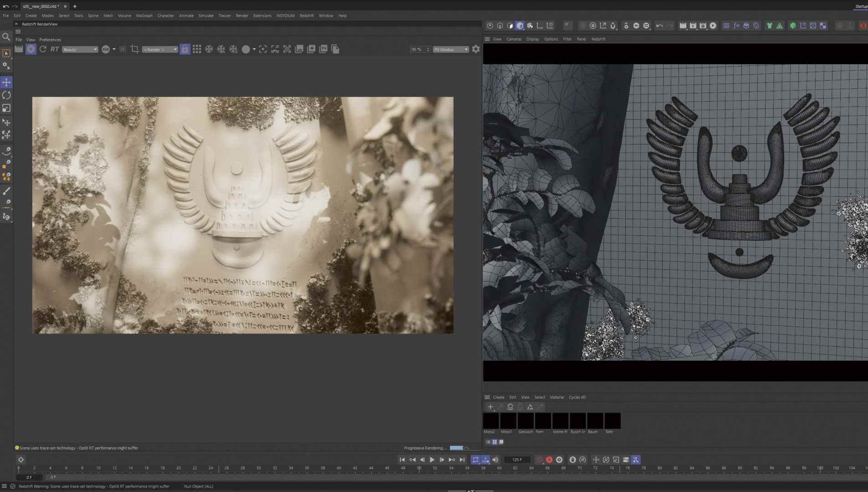Screen dimensions: 868x492
Task: Activate the Move tool in the left toolbar
Action: (x=6, y=82)
